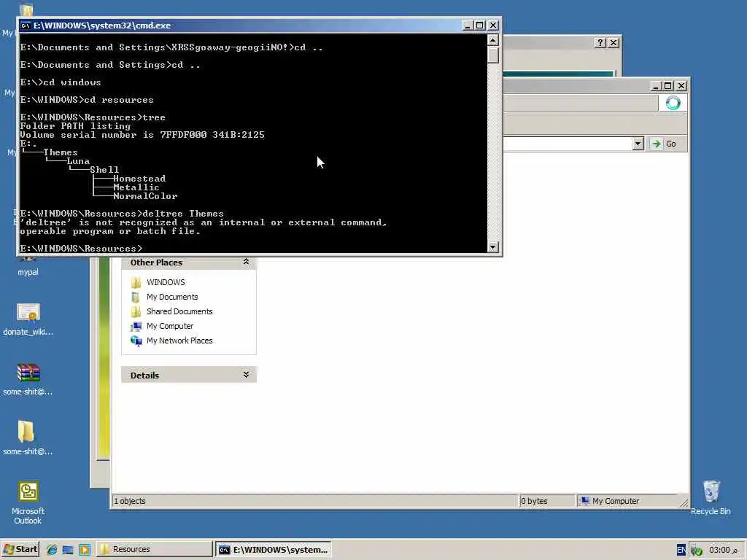Click the Explorer address input field

pyautogui.click(x=568, y=144)
